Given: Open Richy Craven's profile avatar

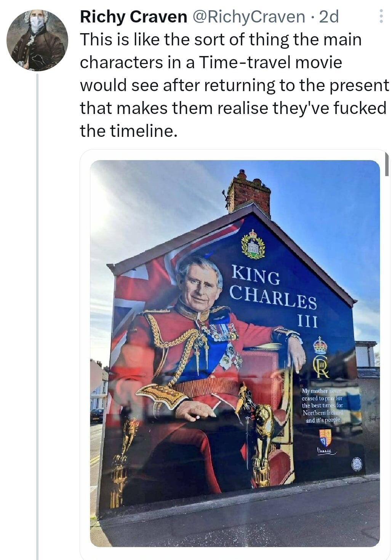Looking at the screenshot, I should (37, 40).
